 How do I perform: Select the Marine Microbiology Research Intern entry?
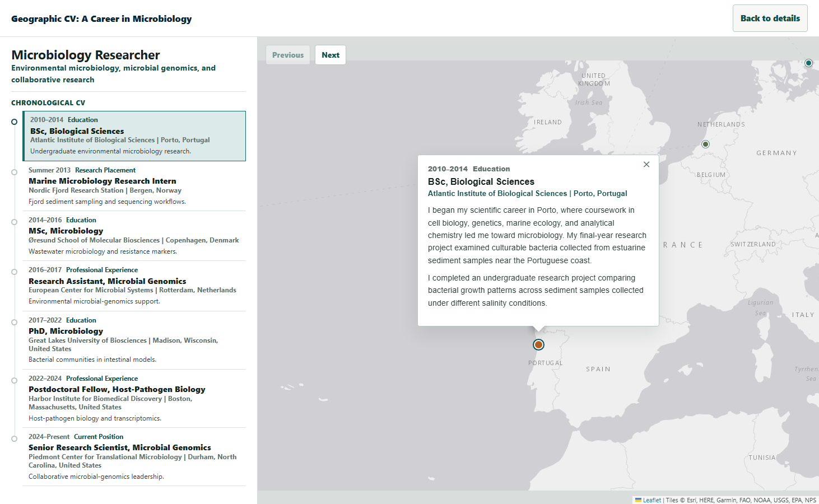tap(134, 186)
